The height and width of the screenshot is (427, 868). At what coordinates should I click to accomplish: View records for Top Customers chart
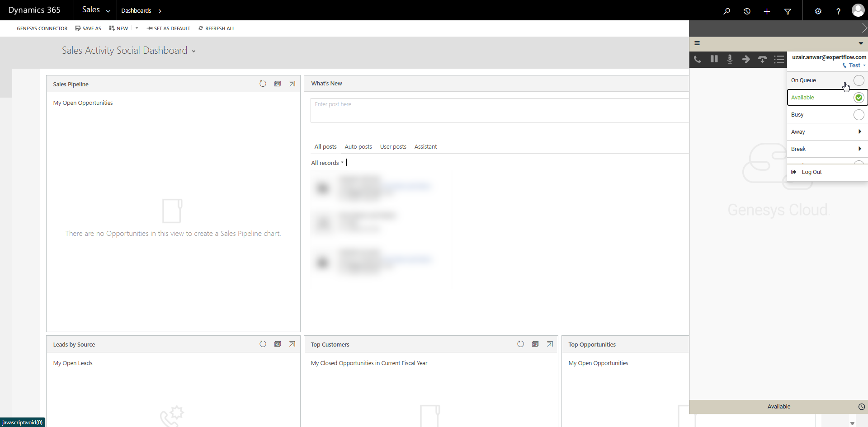[535, 344]
